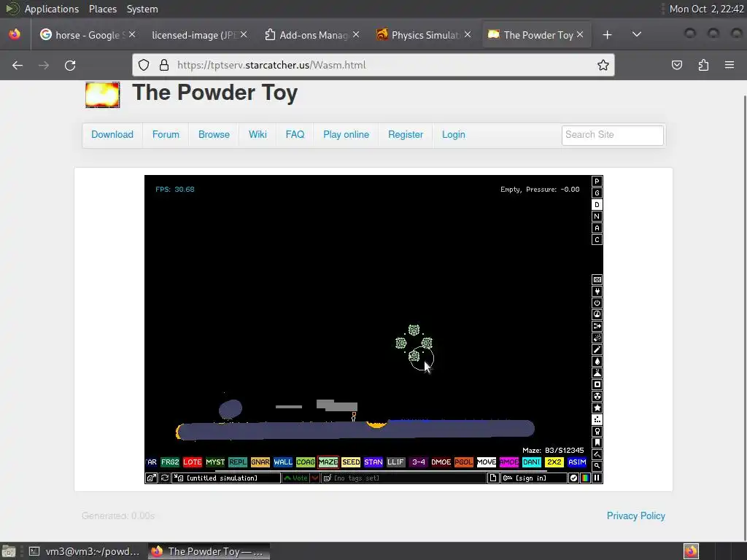Toggle the A ambient heat option

(x=597, y=228)
